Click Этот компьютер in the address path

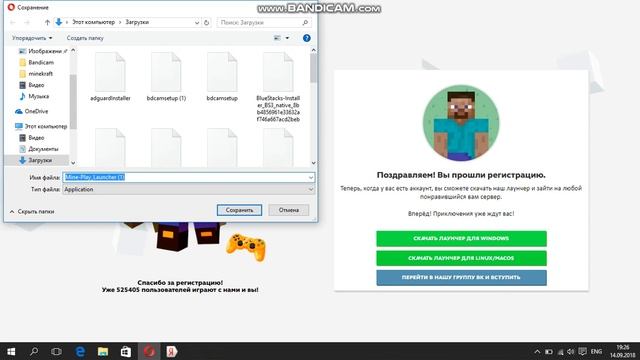(x=93, y=22)
